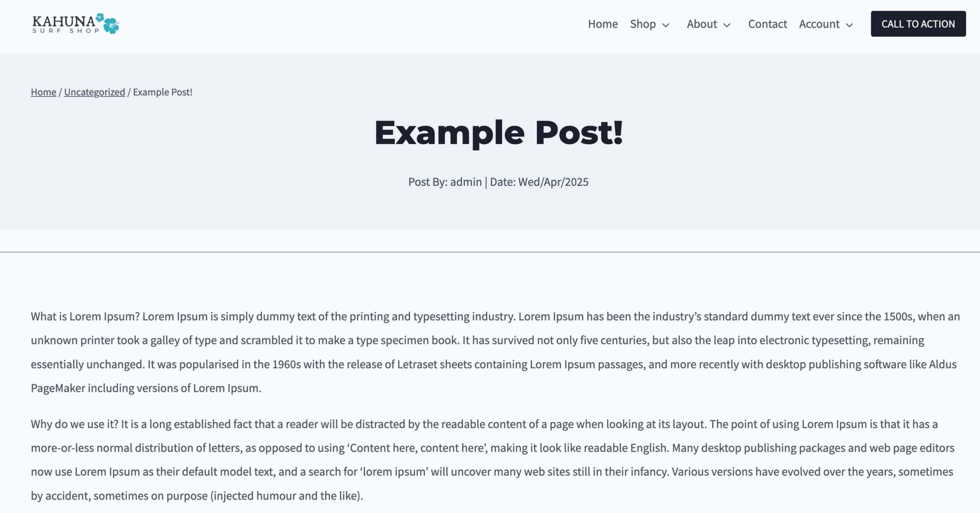Click the CALL TO ACTION button
Image resolution: width=980 pixels, height=513 pixels.
[x=918, y=24]
